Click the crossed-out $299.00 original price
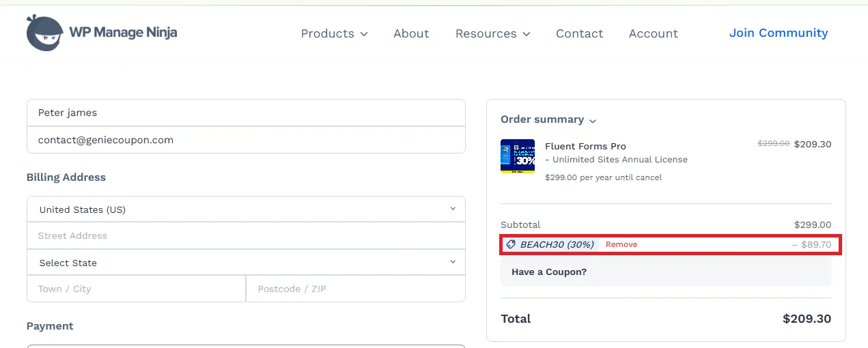This screenshot has height=348, width=868. [774, 144]
